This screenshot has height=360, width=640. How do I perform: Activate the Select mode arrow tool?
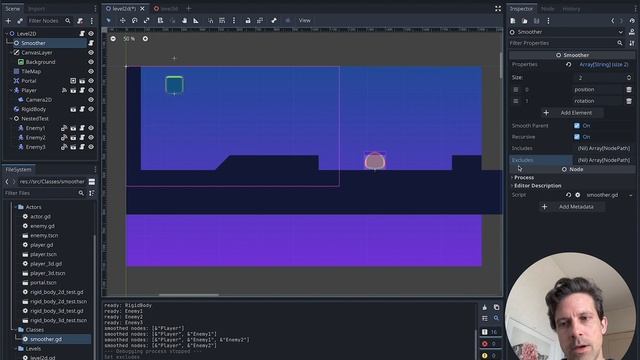(x=109, y=20)
